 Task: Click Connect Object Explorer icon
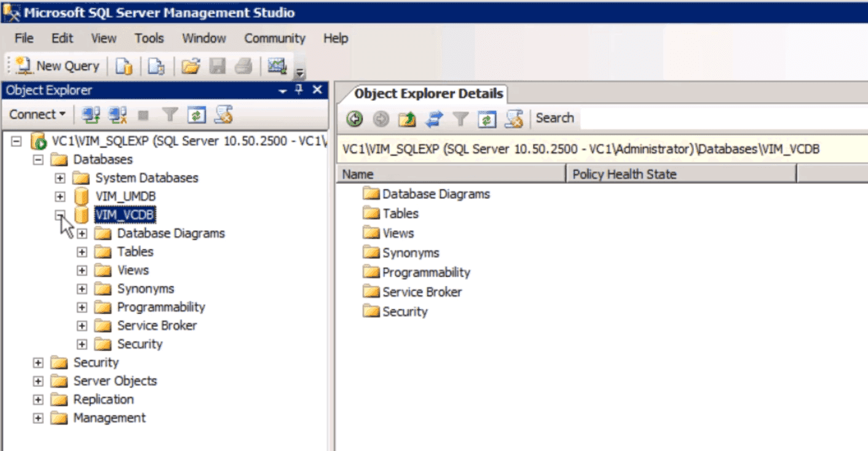pyautogui.click(x=92, y=114)
